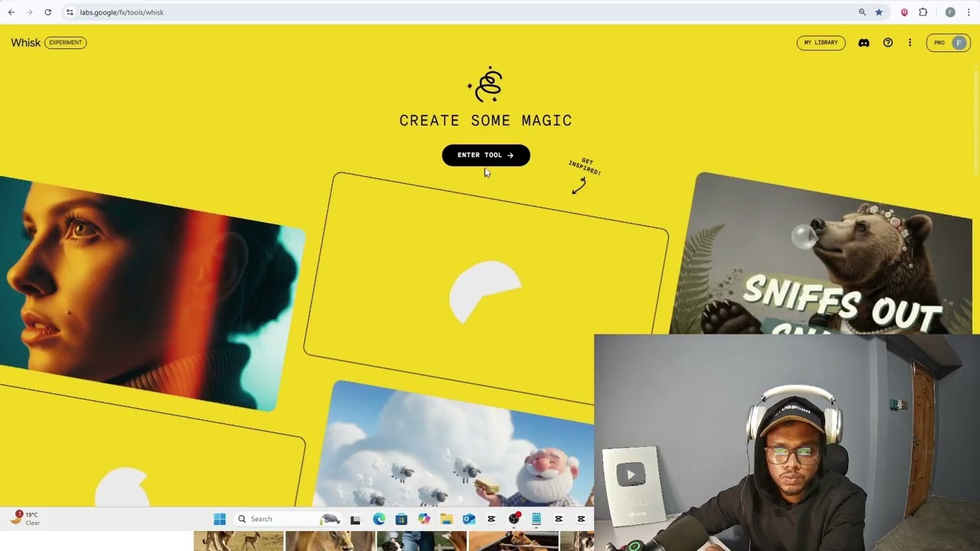
Task: Open MY LIBRARY
Action: (x=821, y=43)
